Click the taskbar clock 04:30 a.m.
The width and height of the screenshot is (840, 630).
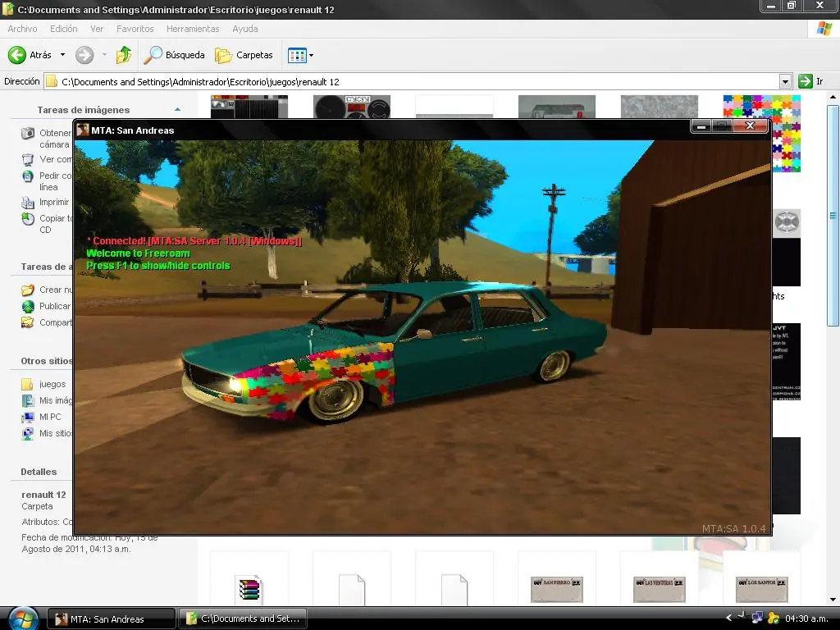click(807, 619)
